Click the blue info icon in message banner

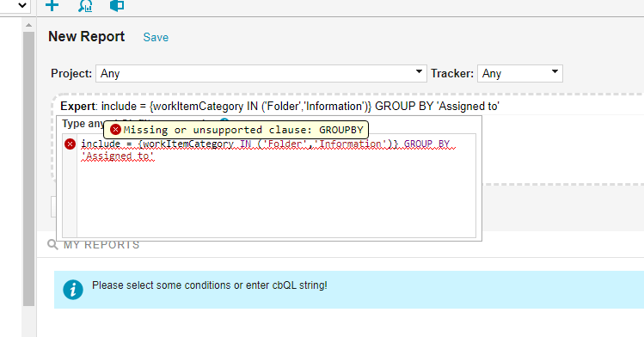click(x=73, y=290)
